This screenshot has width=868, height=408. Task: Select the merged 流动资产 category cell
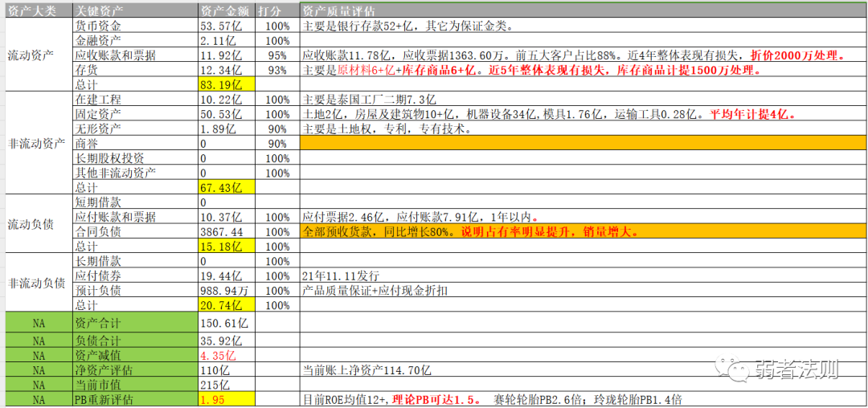[x=39, y=55]
